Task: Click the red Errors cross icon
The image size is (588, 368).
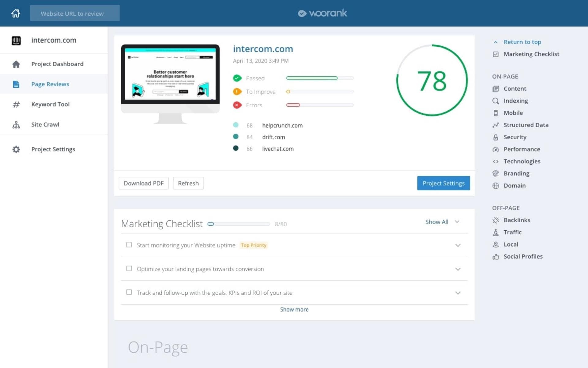Action: tap(237, 105)
